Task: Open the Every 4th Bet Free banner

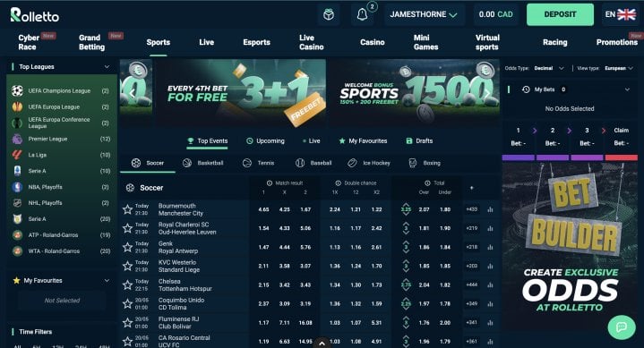Action: [241, 93]
